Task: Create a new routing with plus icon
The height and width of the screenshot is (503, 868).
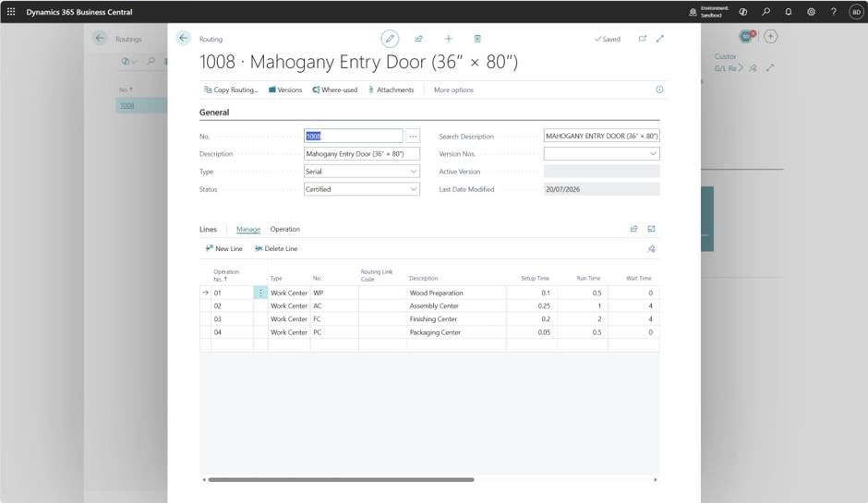Action: coord(449,39)
